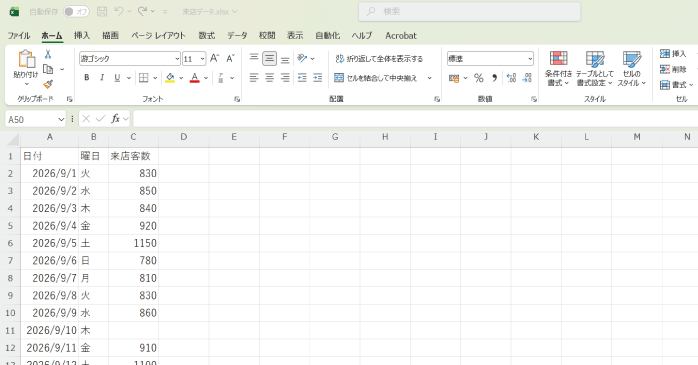The height and width of the screenshot is (365, 698).
Task: Click the Borders icon
Action: pyautogui.click(x=143, y=78)
